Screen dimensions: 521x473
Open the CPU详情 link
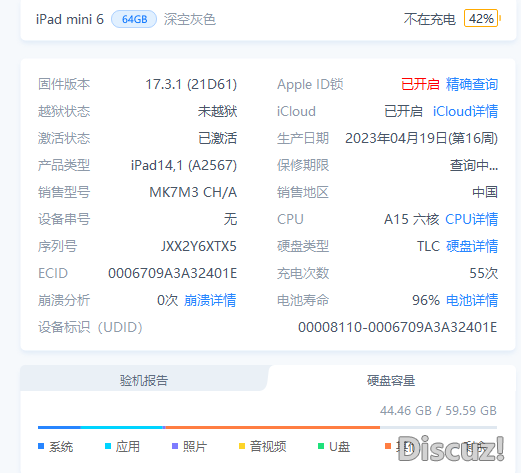tap(472, 219)
